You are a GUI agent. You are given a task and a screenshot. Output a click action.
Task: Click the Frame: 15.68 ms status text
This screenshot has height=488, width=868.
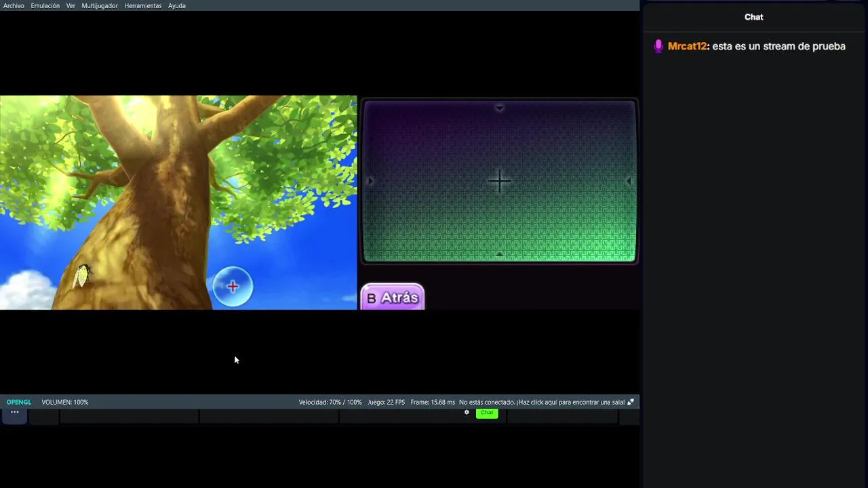[x=433, y=402]
